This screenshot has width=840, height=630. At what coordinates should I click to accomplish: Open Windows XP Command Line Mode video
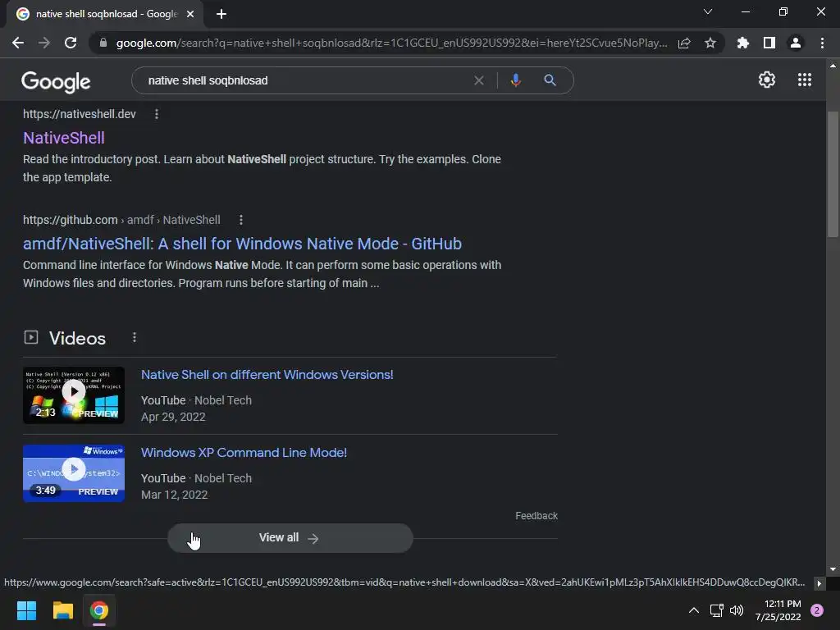point(244,452)
